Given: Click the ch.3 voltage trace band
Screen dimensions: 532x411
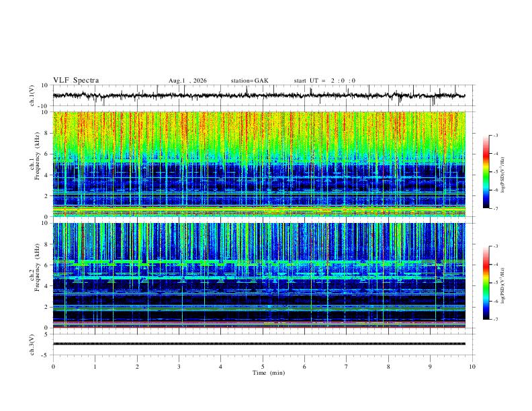Looking at the screenshot, I should point(259,344).
